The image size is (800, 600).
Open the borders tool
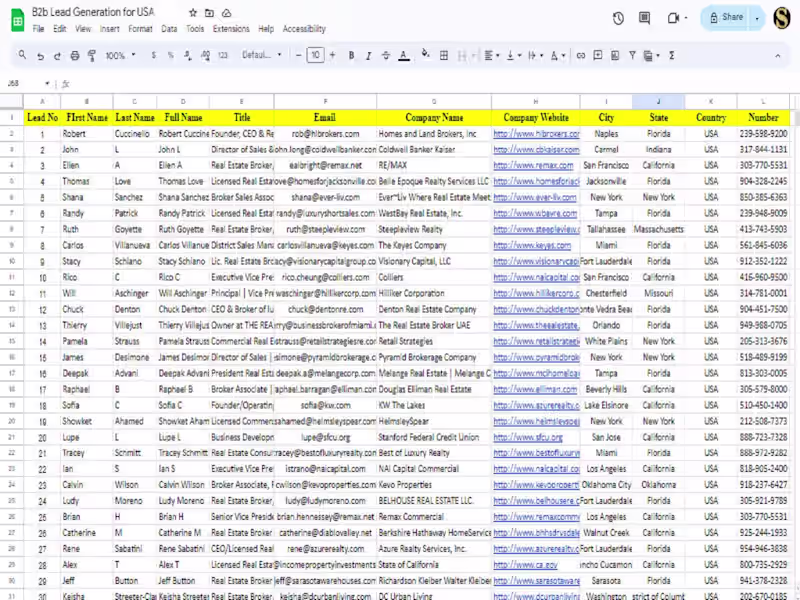pyautogui.click(x=444, y=55)
